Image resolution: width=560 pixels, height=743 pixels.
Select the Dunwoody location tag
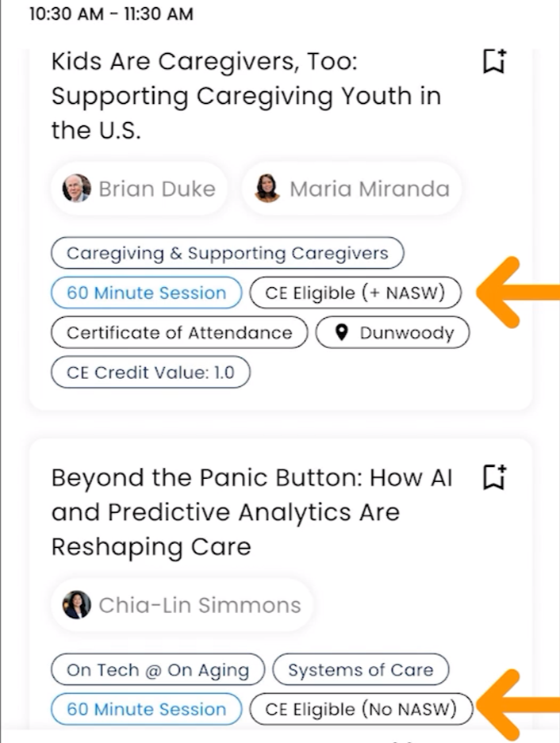[393, 333]
